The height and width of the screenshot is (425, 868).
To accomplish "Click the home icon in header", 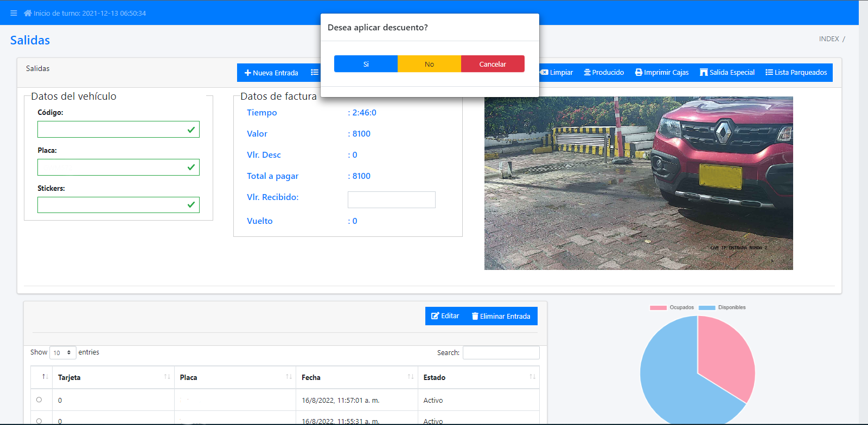I will [x=28, y=13].
